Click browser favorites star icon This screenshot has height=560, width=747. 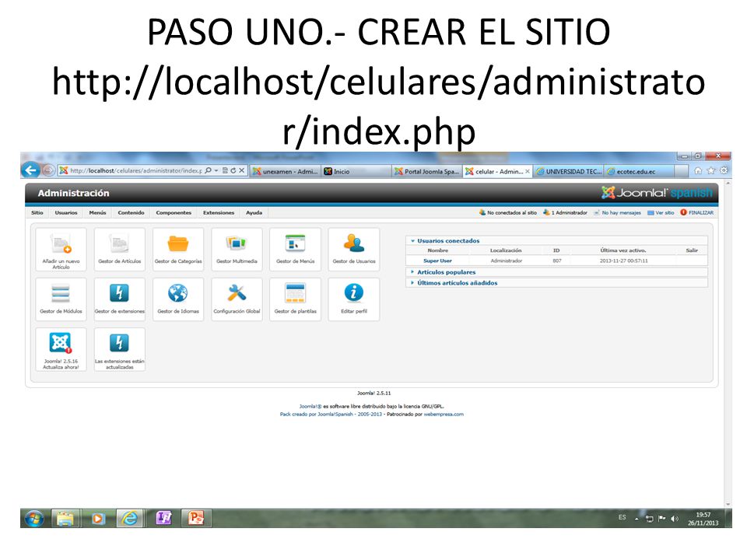coord(710,170)
